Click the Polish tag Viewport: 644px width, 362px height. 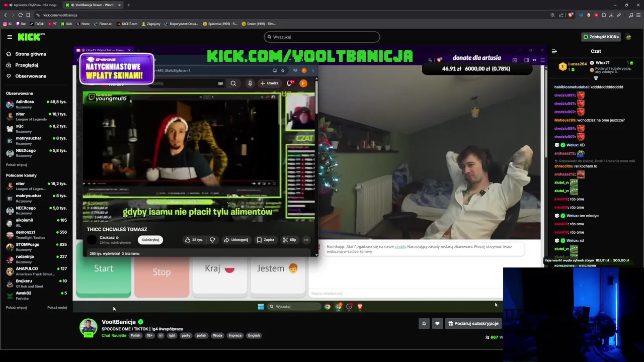point(135,335)
